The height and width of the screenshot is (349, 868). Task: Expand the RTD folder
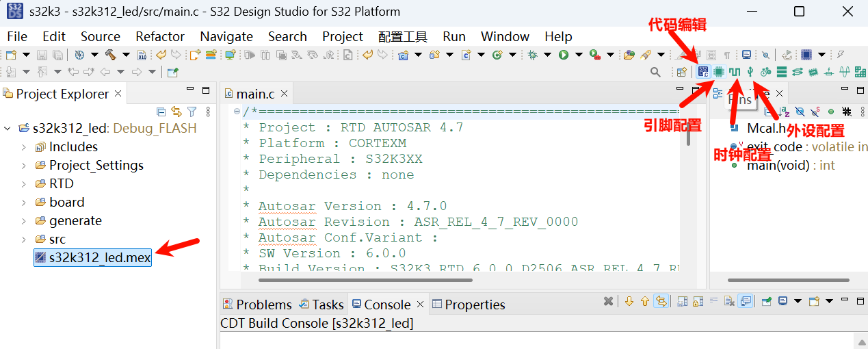click(23, 183)
